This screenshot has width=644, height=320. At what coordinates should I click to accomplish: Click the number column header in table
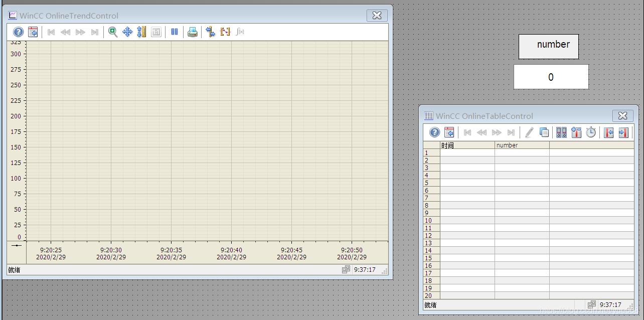[522, 145]
